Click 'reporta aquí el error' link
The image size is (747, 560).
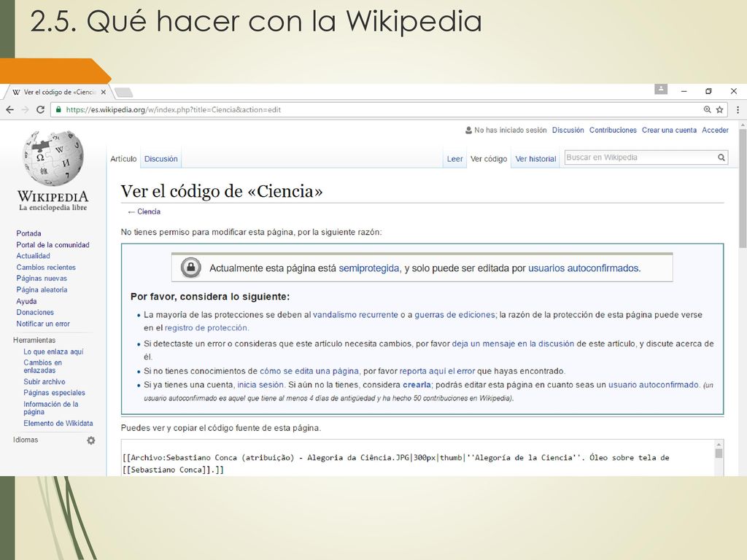coord(438,371)
